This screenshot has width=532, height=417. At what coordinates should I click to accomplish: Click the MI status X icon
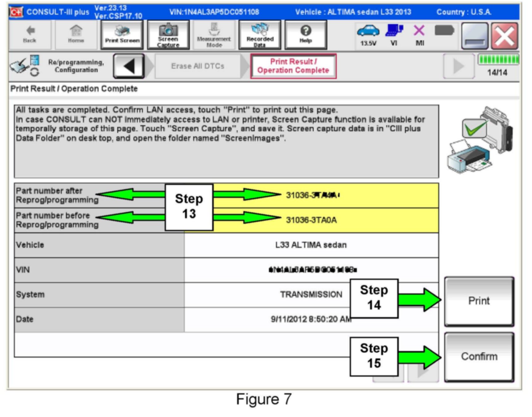tap(419, 31)
